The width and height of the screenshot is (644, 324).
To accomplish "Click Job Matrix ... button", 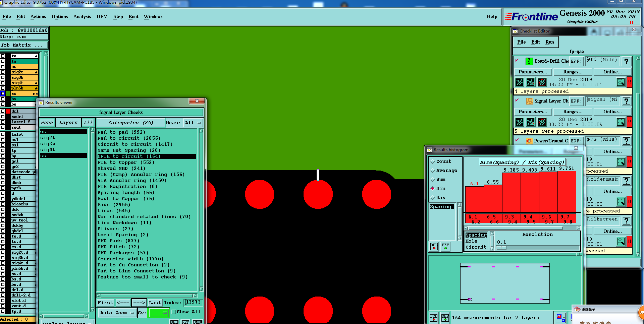I will pos(24,45).
